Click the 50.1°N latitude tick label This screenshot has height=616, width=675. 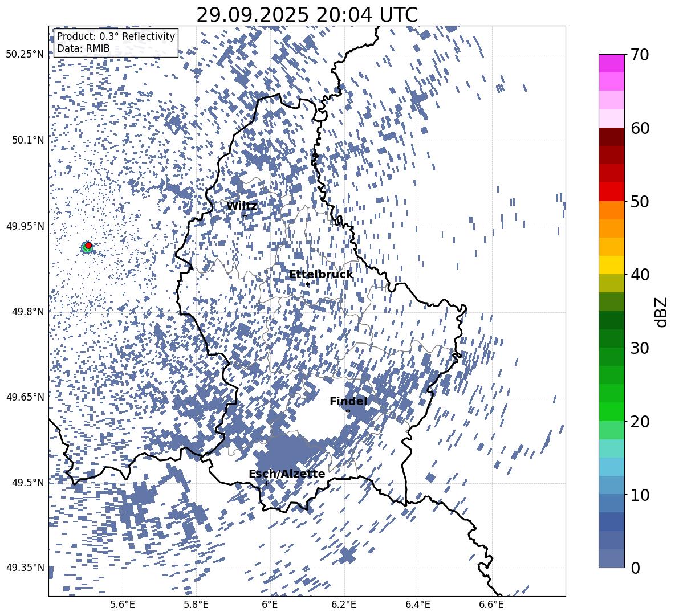tap(27, 140)
